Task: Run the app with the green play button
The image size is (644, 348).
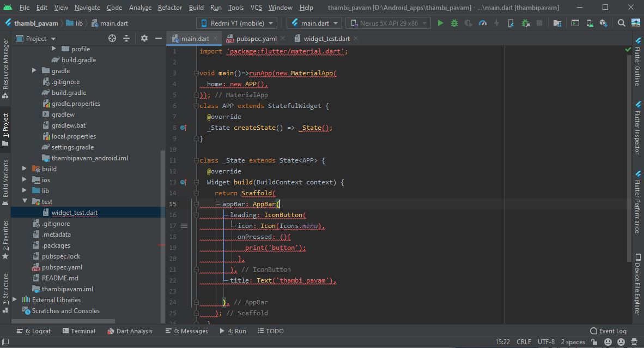Action: [x=440, y=23]
